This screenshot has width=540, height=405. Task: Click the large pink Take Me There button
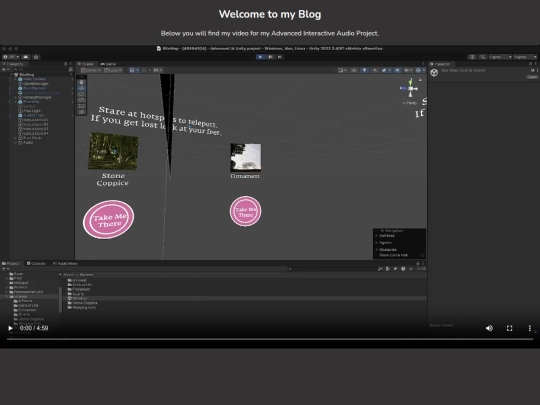[108, 220]
